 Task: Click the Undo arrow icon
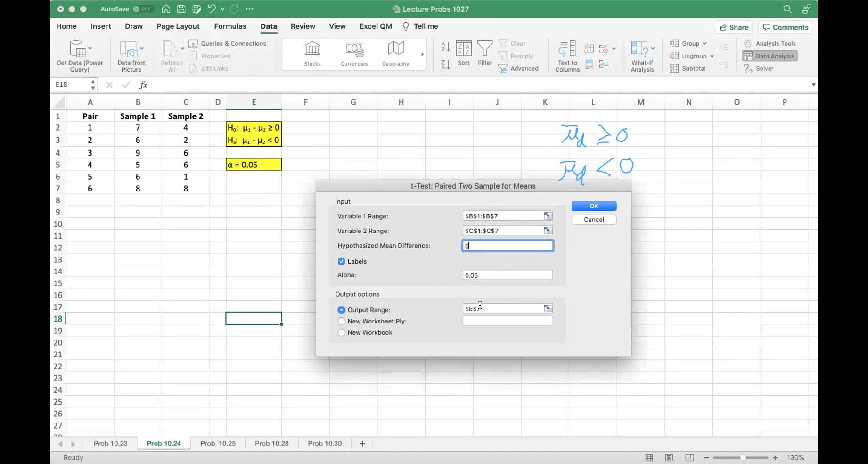[x=212, y=9]
